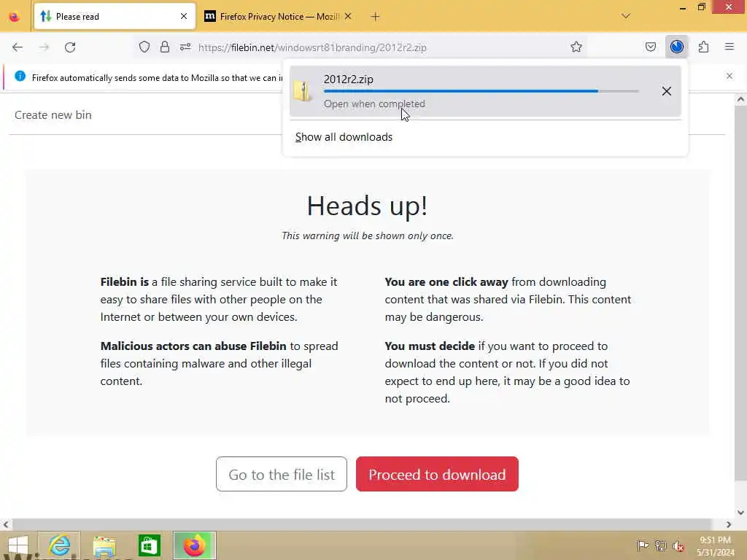
Task: Save page to Pocket
Action: point(650,47)
